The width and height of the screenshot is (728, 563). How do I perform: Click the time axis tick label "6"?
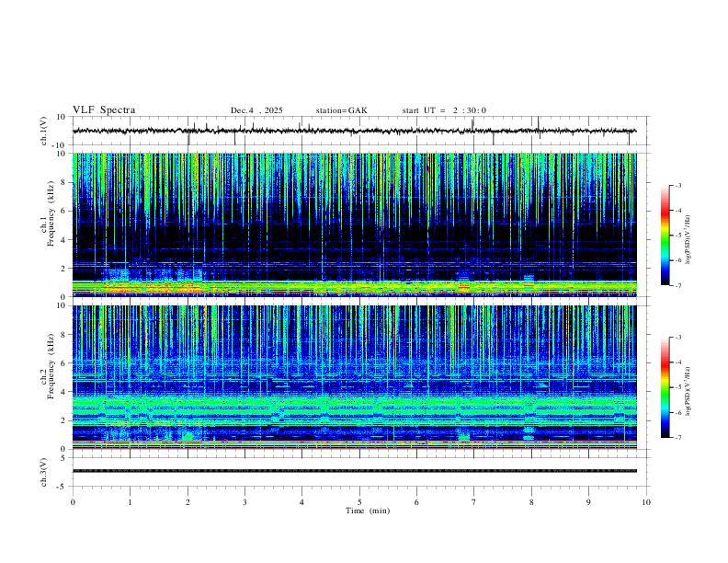(x=417, y=502)
